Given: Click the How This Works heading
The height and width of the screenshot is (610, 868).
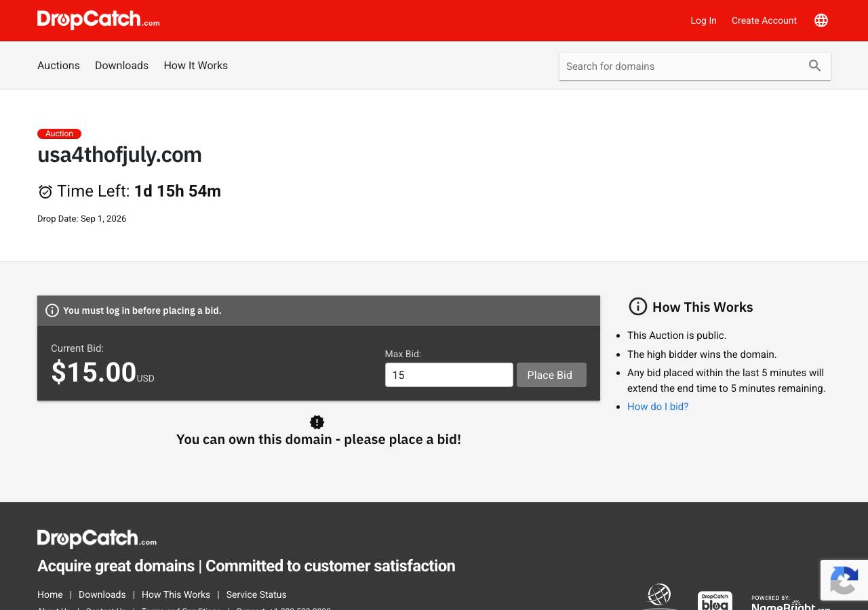Looking at the screenshot, I should [x=703, y=307].
